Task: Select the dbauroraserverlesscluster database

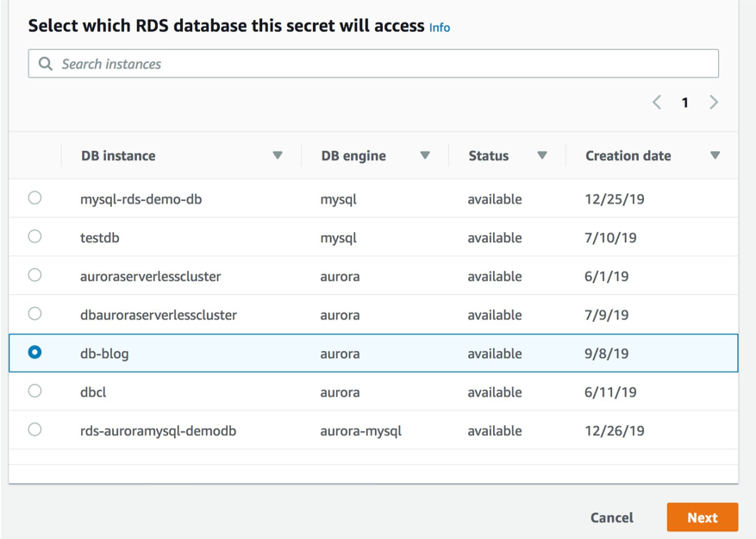Action: tap(34, 314)
